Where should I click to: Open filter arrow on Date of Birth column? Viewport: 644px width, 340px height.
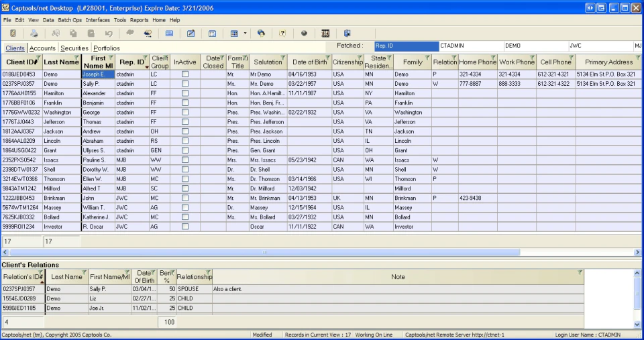tap(329, 58)
